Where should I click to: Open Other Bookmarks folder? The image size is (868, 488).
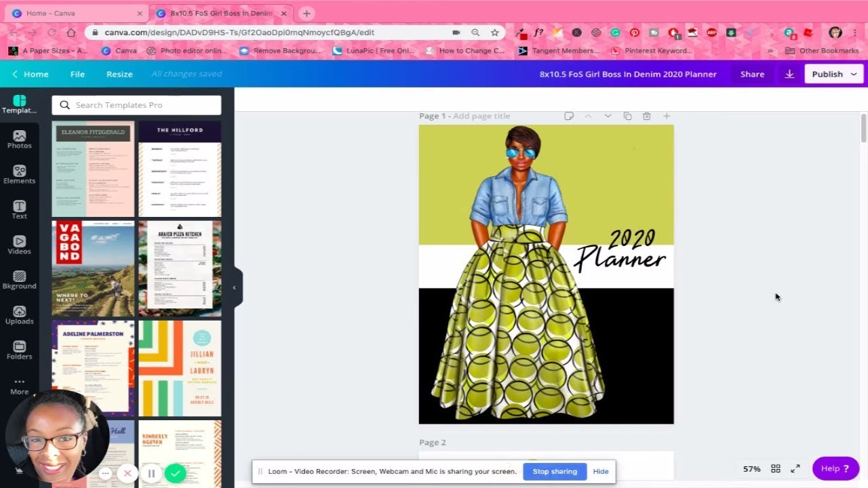point(822,51)
